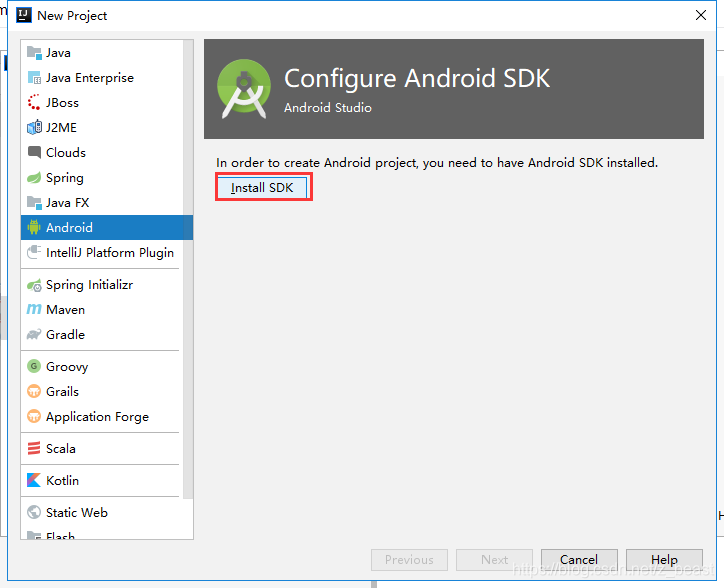Viewport: 724px width, 588px height.
Task: Pick JBoss from the list
Action: point(102,103)
